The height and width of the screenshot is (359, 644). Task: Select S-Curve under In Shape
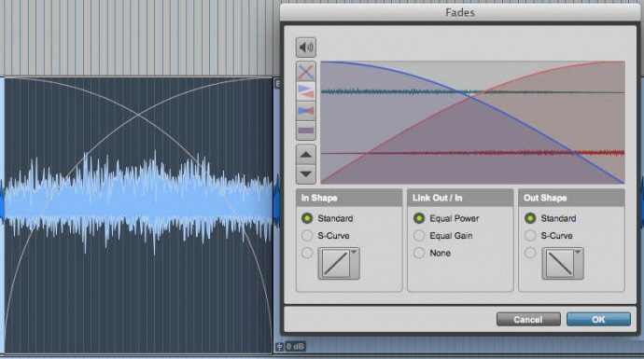pyautogui.click(x=307, y=236)
